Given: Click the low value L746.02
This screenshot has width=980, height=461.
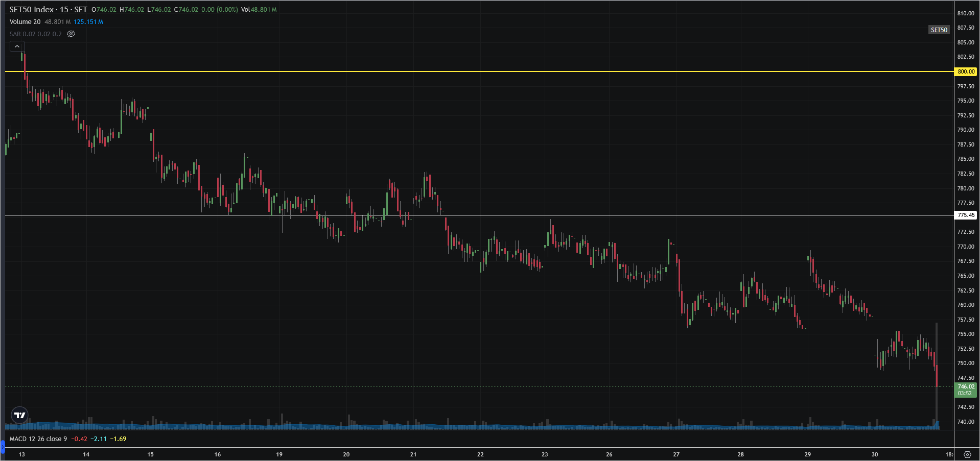Looking at the screenshot, I should [159, 10].
